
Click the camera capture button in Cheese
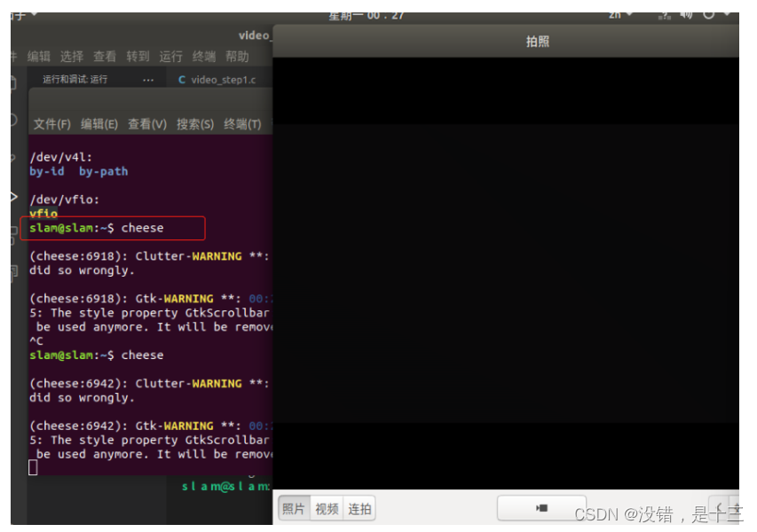[541, 508]
